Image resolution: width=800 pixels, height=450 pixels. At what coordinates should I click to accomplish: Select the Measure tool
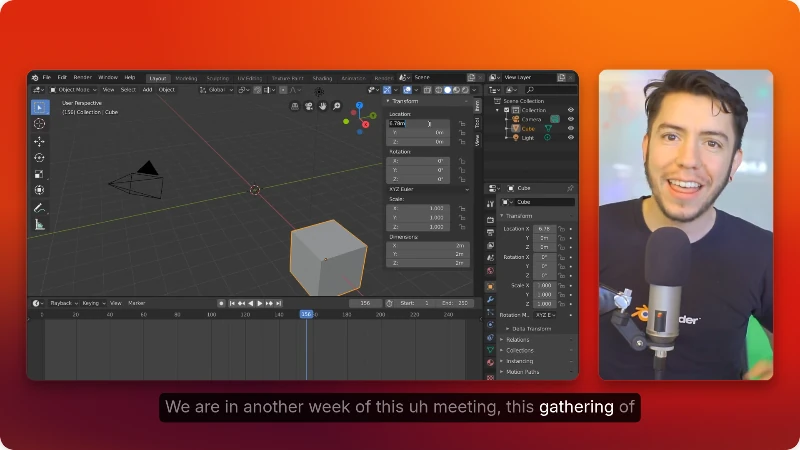tap(39, 224)
